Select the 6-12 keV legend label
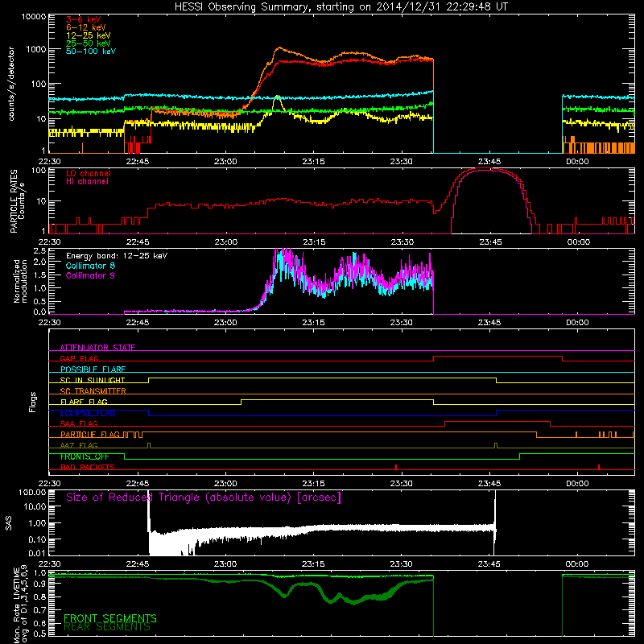 coord(85,27)
